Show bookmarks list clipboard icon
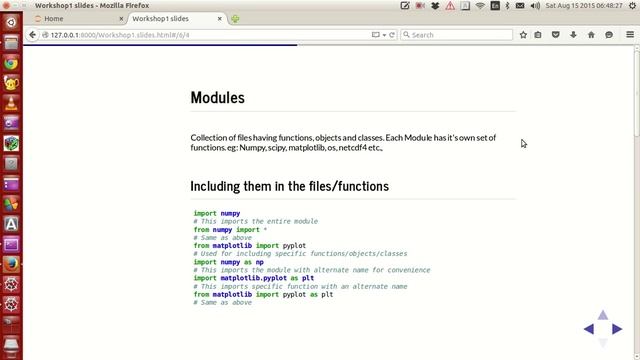The height and width of the screenshot is (360, 640). pyautogui.click(x=538, y=35)
